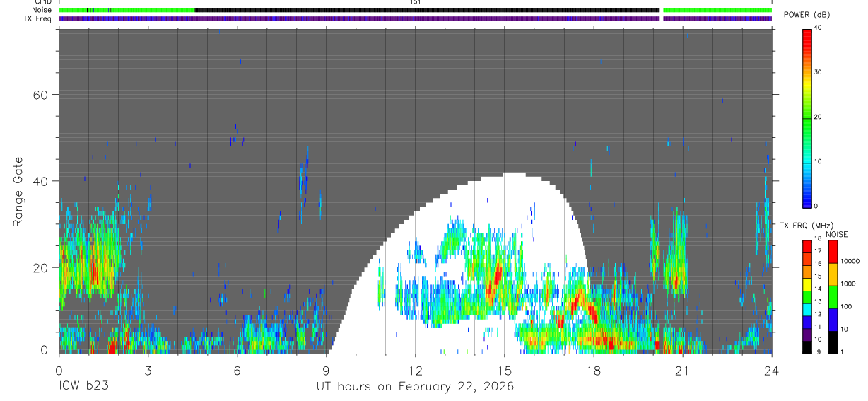Click the '15' hour tick on the UT axis

(504, 370)
